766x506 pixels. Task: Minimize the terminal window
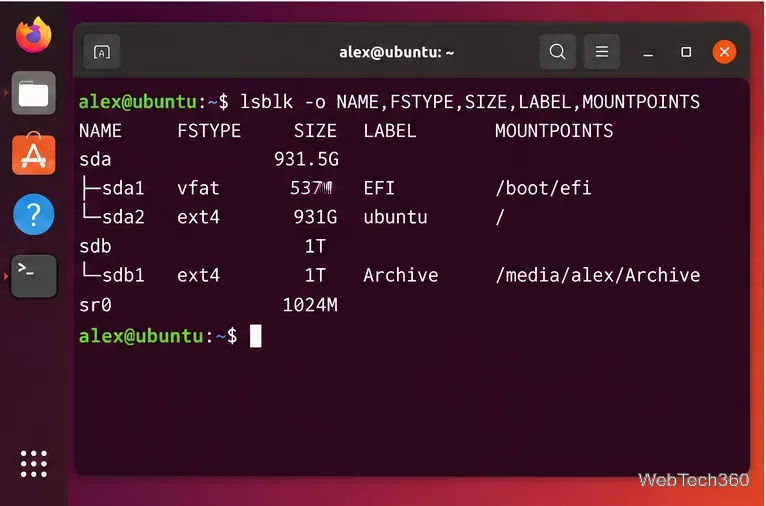pos(648,52)
